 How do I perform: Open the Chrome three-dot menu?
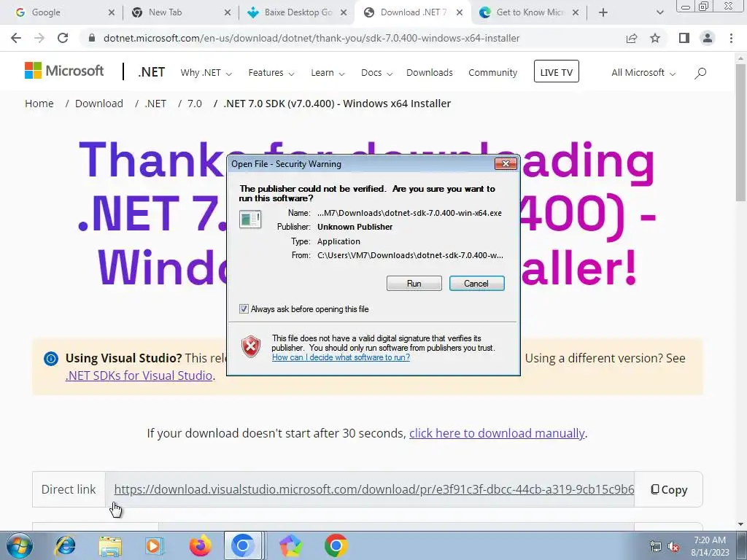(x=731, y=38)
